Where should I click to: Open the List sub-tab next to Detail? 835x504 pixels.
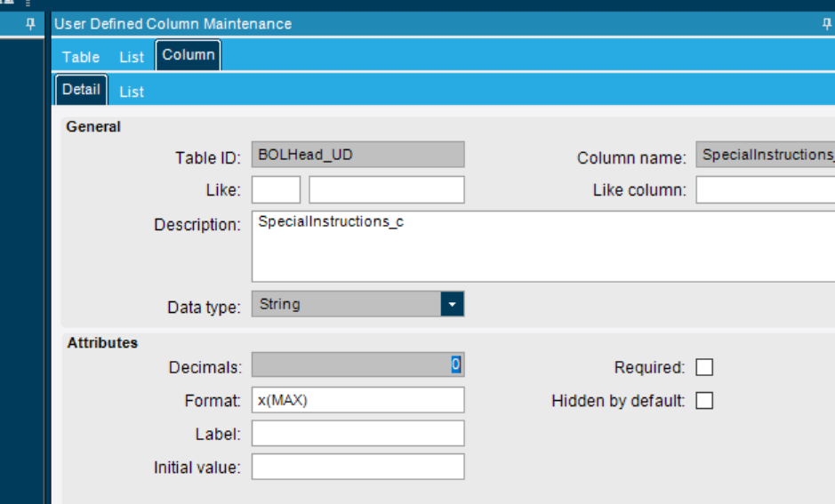click(132, 92)
